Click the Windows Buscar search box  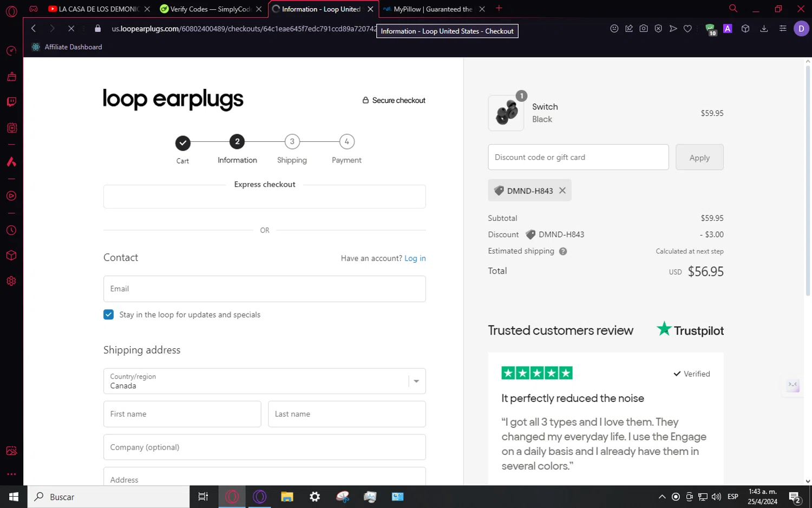pos(108,497)
